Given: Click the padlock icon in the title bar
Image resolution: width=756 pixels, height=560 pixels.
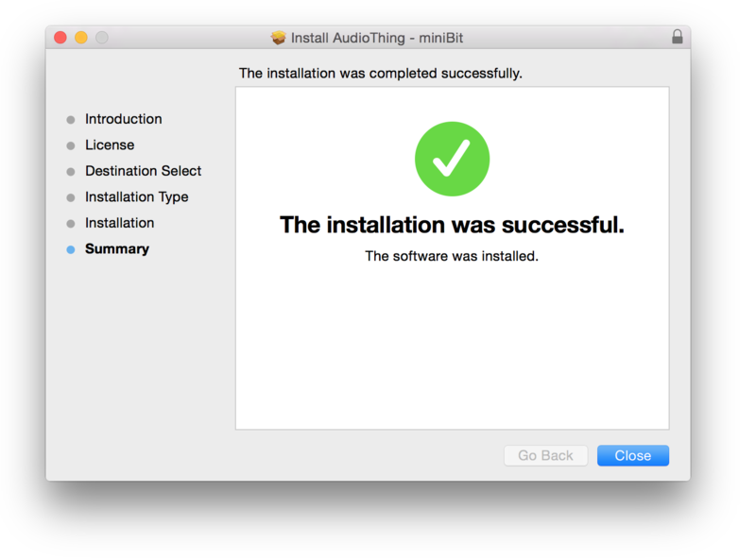Looking at the screenshot, I should (x=677, y=37).
